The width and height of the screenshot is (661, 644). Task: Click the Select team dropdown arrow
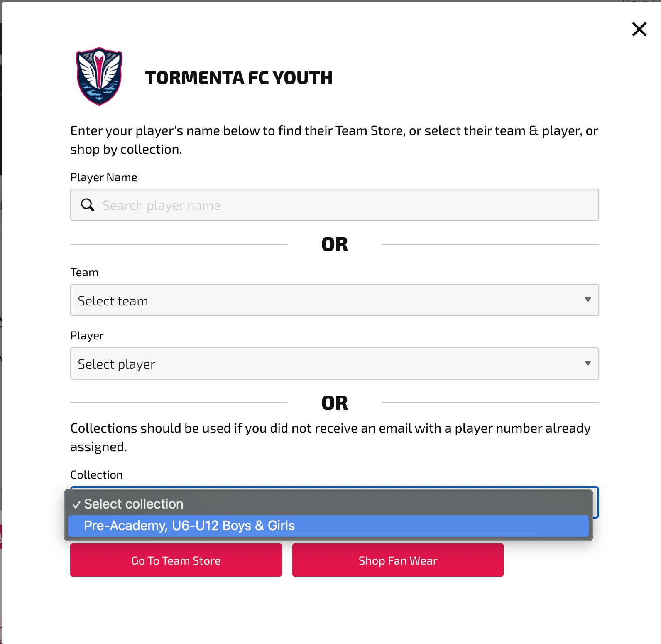pos(588,300)
